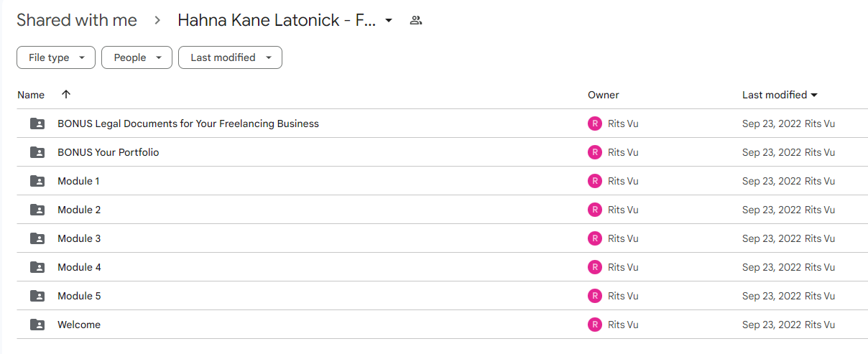This screenshot has width=868, height=354.
Task: Click the shared folder icon beside BONUS Your Portfolio
Action: pos(37,152)
